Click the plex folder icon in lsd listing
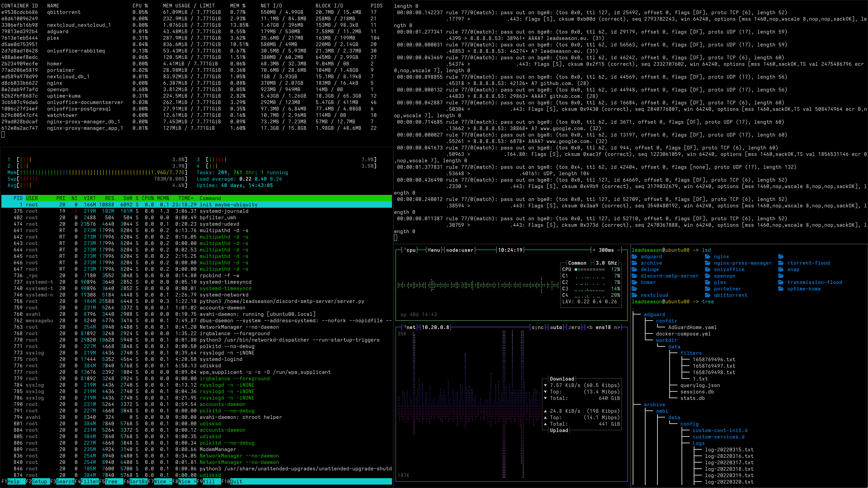The width and height of the screenshot is (868, 488). (708, 282)
